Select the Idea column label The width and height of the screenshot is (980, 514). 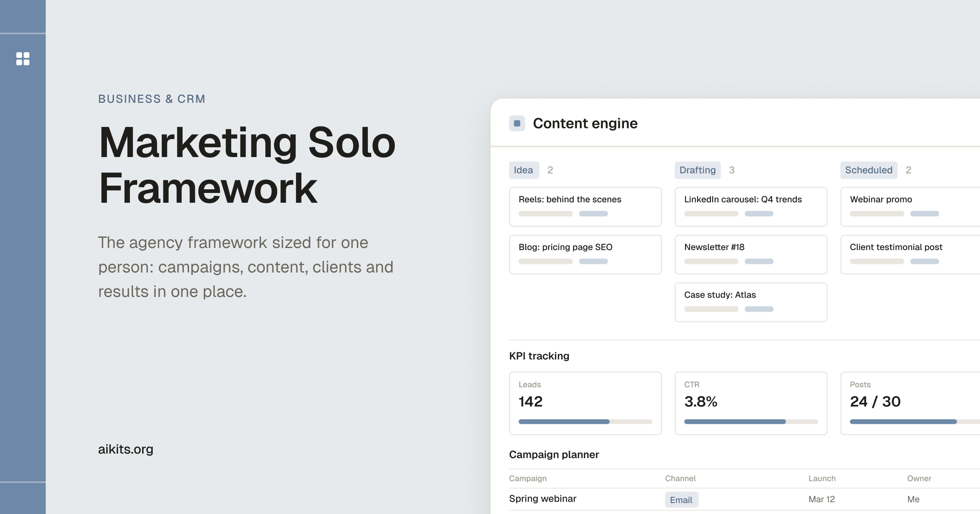[524, 170]
